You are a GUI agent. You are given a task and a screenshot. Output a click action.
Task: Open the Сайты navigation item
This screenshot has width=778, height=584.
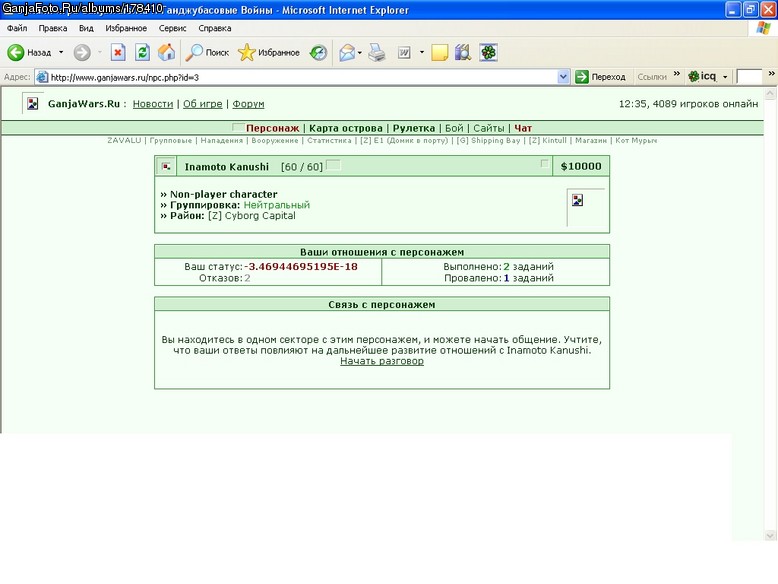click(x=489, y=128)
